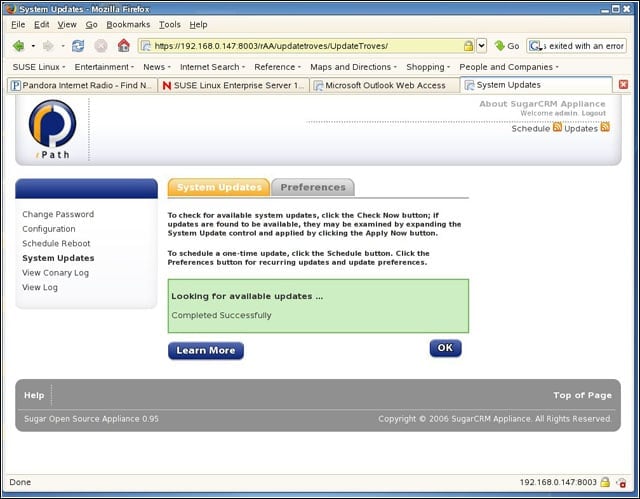
Task: Select the System Updates browser tab
Action: pyautogui.click(x=536, y=84)
